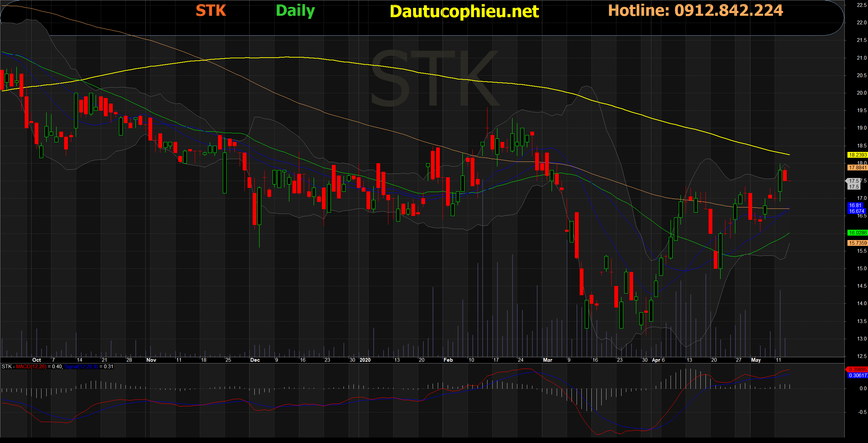Click the Nov label on date axis
The image size is (868, 443).
point(151,360)
